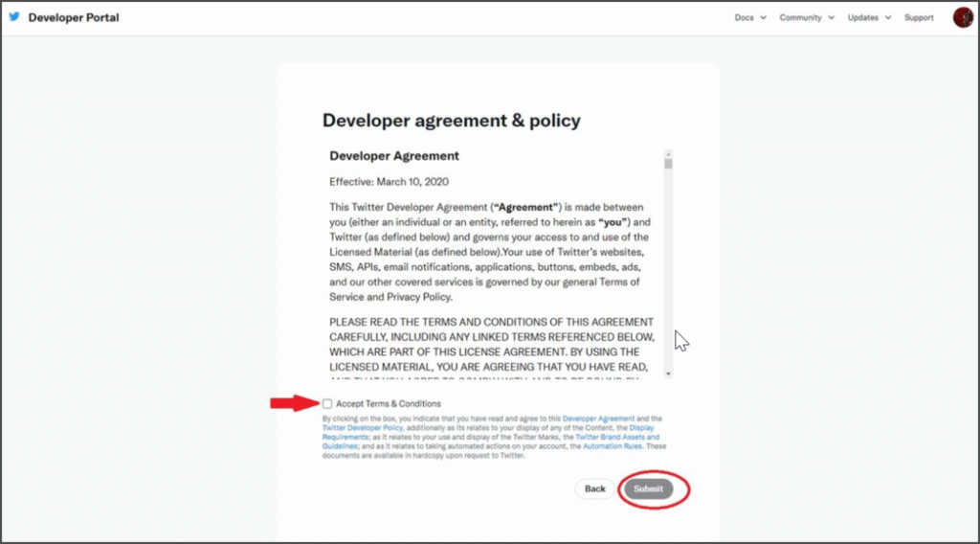The width and height of the screenshot is (980, 544).
Task: Open the user profile avatar
Action: point(963,17)
